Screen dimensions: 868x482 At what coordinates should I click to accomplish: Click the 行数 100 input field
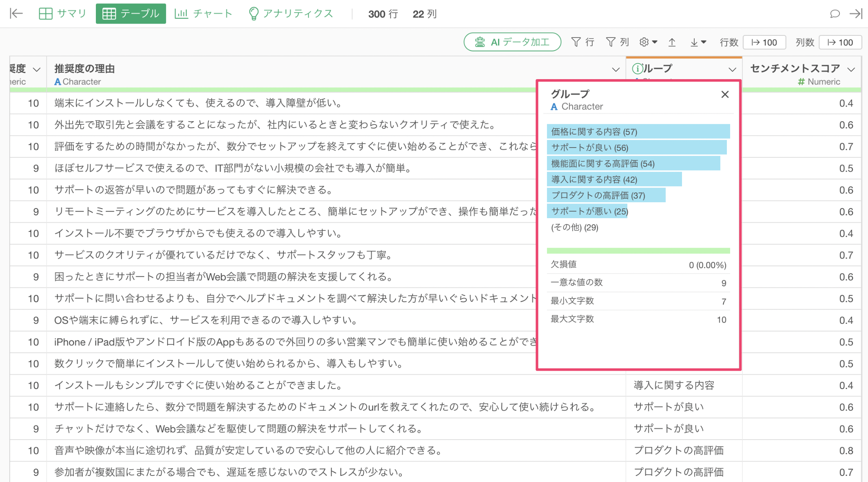[764, 42]
